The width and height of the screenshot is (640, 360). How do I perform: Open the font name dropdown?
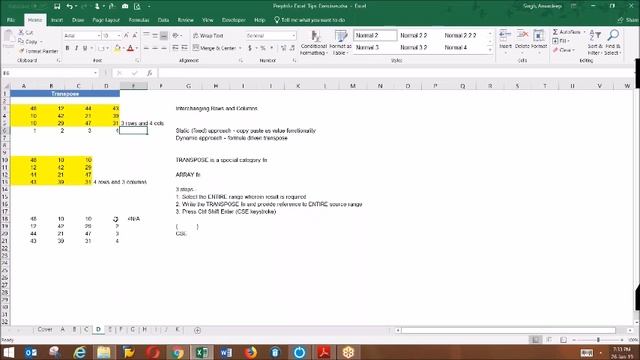[98, 36]
